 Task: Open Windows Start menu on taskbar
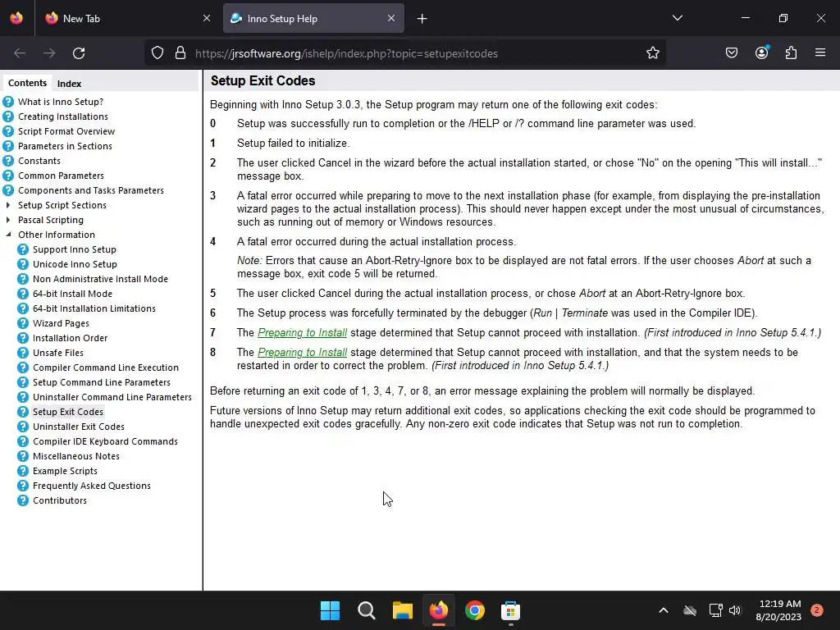pos(330,610)
